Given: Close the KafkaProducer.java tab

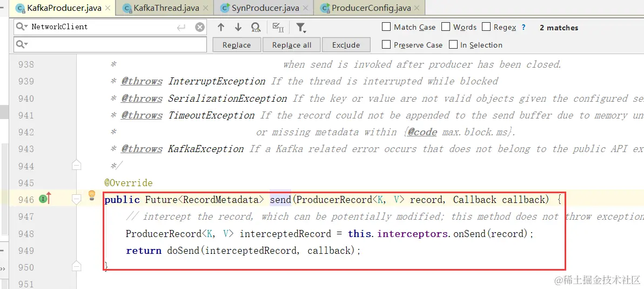Looking at the screenshot, I should point(108,8).
